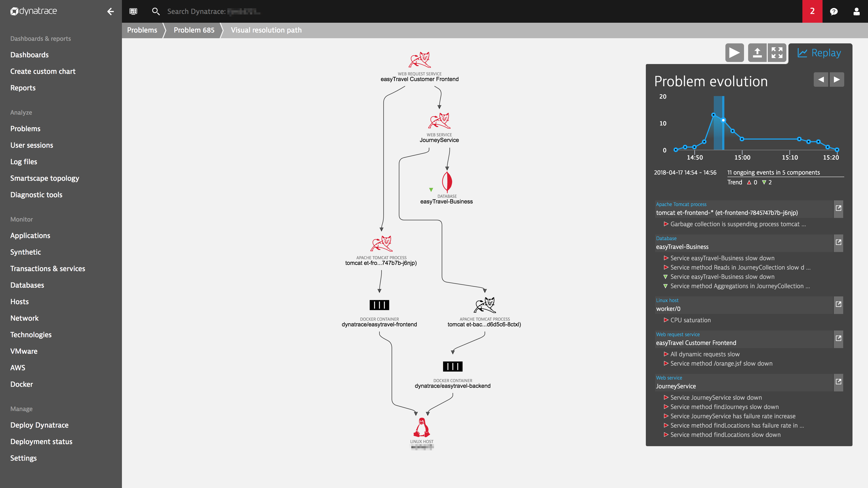Open Docker in sidebar
This screenshot has height=488, width=868.
(21, 384)
